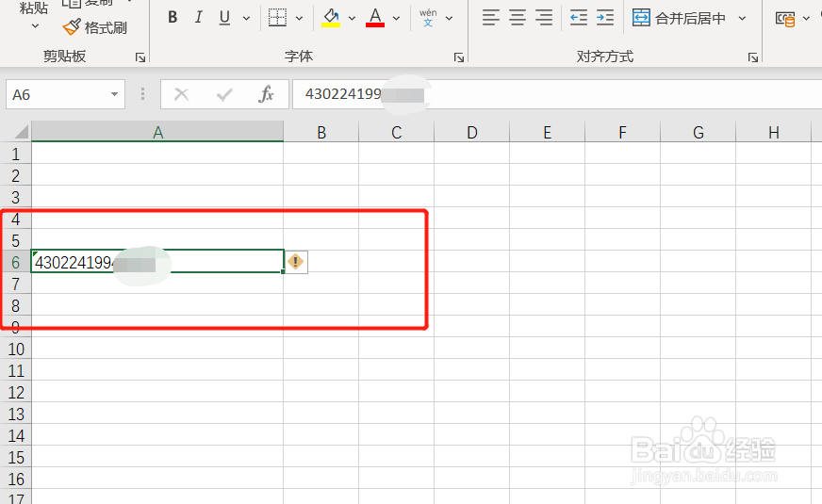Select row 1 header
Screen dimensions: 822x504
(x=16, y=154)
